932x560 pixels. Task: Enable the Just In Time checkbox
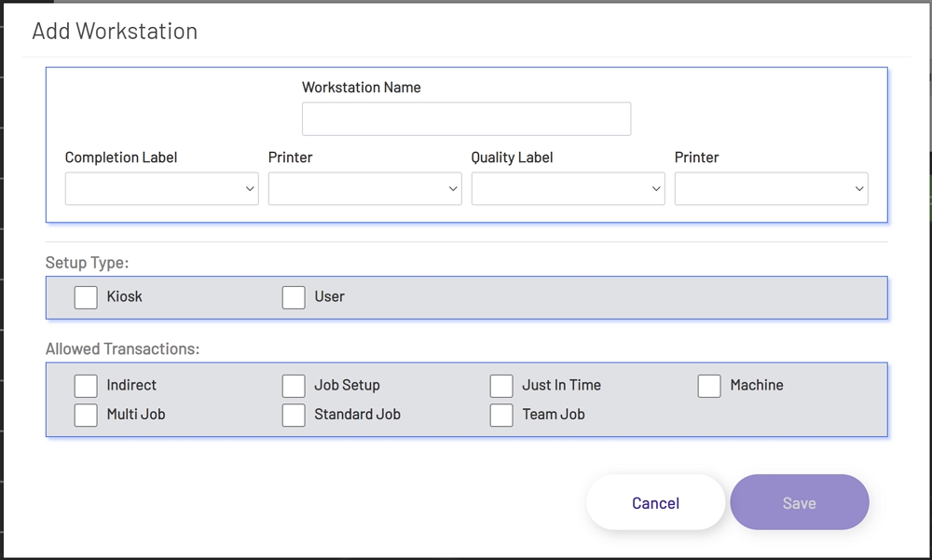click(x=501, y=386)
